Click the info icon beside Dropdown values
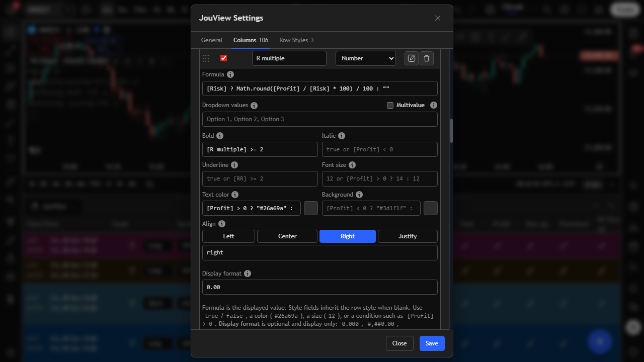 pyautogui.click(x=254, y=106)
